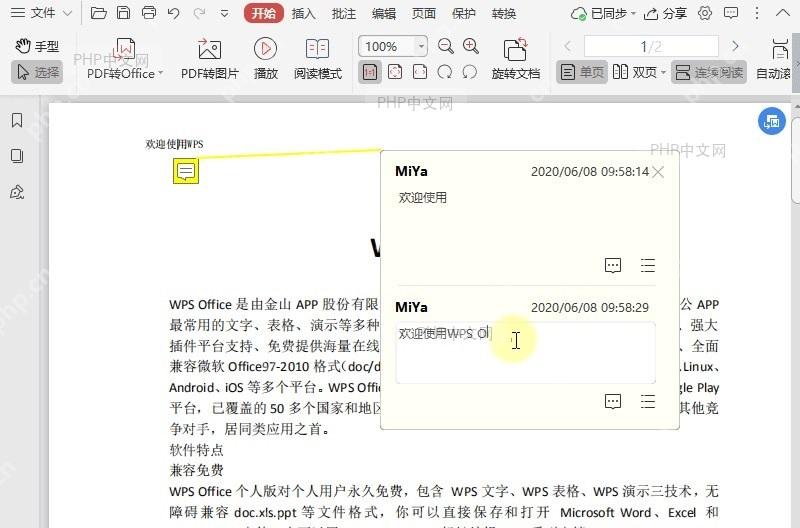Select the 选择 selection tool
Screen dimensions: 800x528
pyautogui.click(x=37, y=72)
